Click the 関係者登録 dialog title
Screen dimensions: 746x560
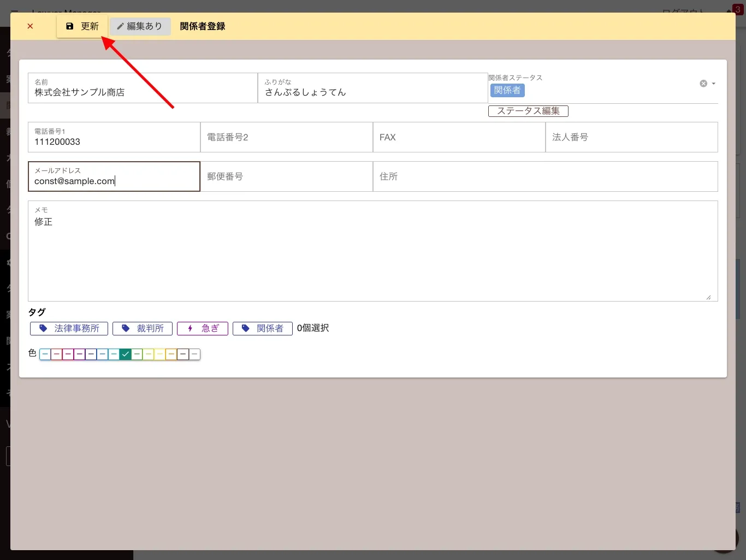[x=203, y=26]
